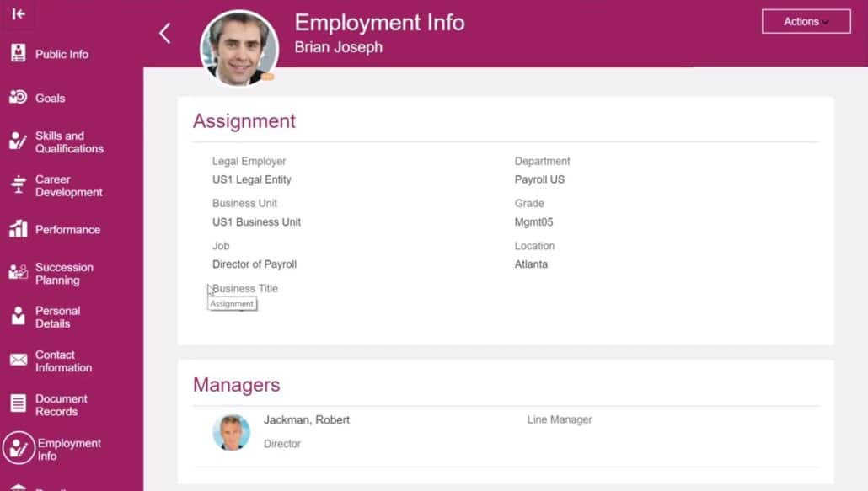
Task: Click the Career Development podium icon
Action: pyautogui.click(x=17, y=185)
